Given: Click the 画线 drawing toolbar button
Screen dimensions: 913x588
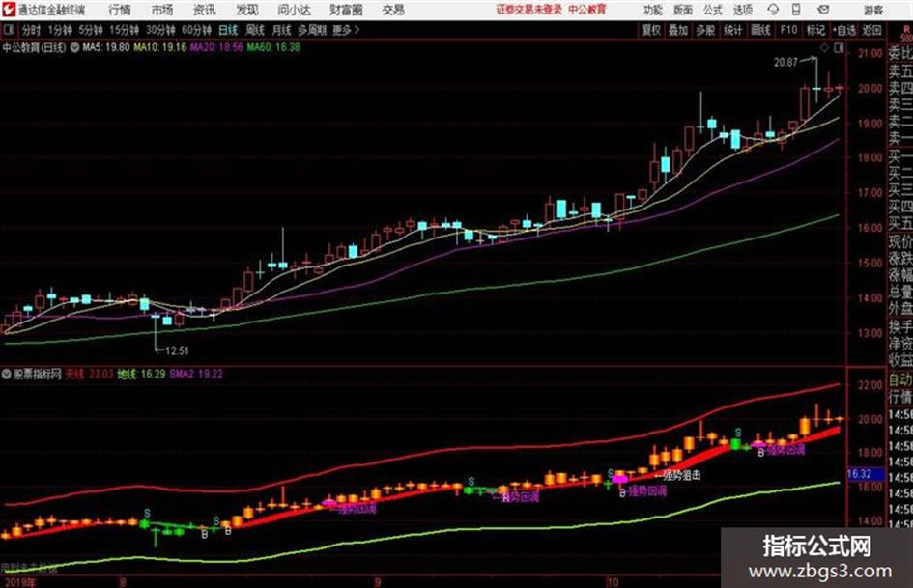Looking at the screenshot, I should tap(759, 30).
